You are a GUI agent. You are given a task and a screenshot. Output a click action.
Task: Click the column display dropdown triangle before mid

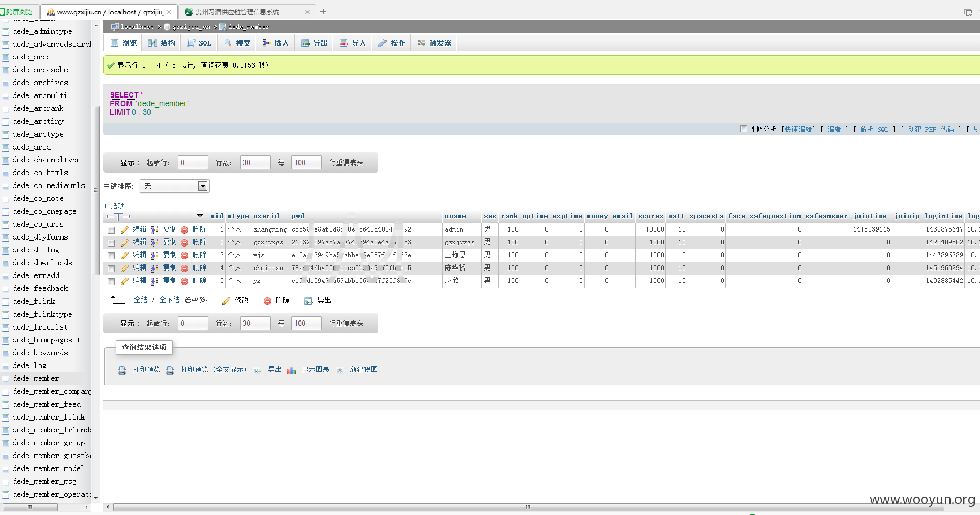(x=200, y=216)
